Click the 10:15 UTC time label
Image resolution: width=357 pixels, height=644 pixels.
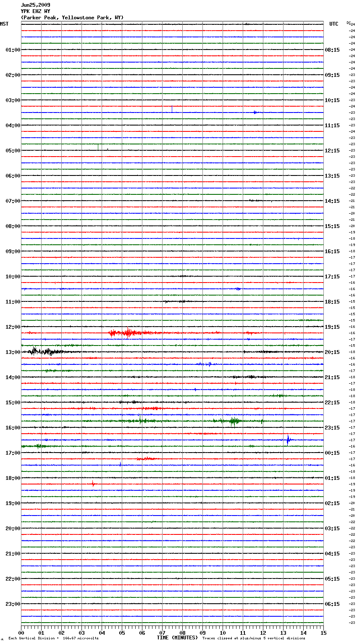(x=332, y=100)
